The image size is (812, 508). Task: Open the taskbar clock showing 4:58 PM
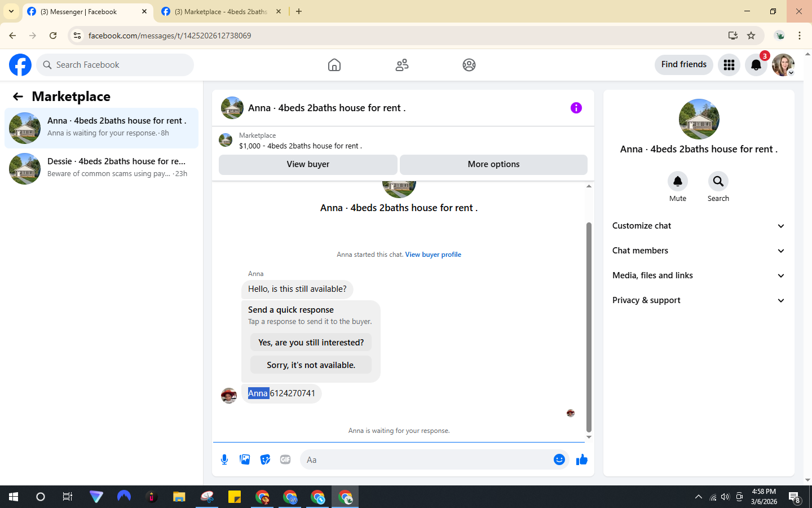coord(764,497)
